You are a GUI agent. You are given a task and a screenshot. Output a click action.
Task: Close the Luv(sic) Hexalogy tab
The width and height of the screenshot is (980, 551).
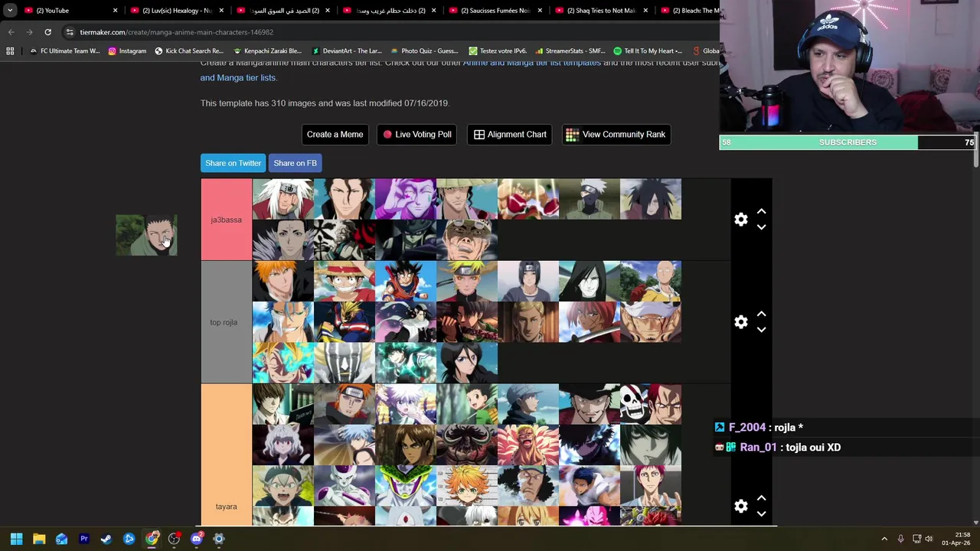(x=221, y=11)
